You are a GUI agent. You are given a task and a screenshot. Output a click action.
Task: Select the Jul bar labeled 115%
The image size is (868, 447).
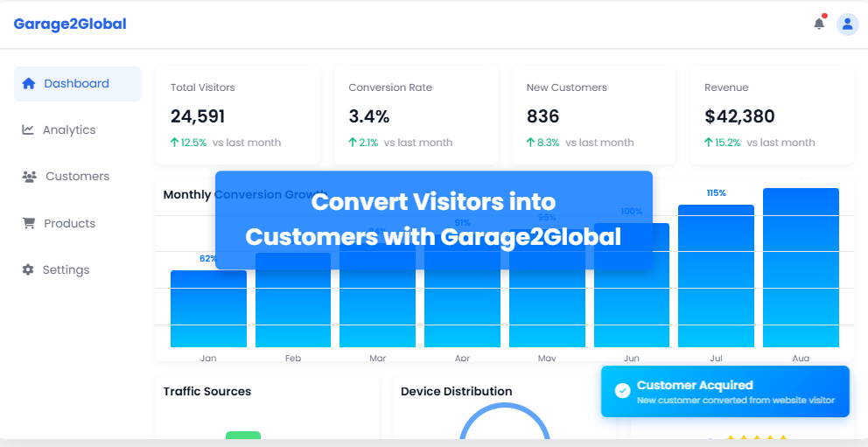(717, 276)
